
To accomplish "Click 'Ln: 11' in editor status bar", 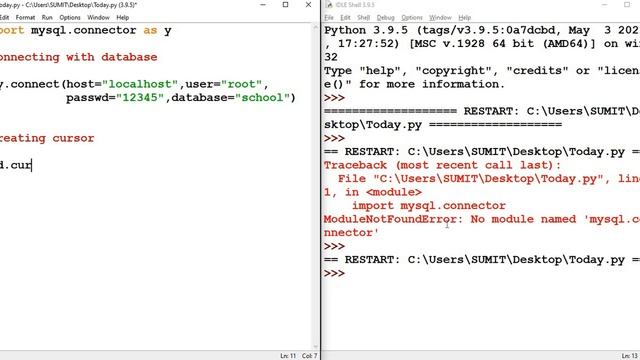I will click(x=288, y=356).
